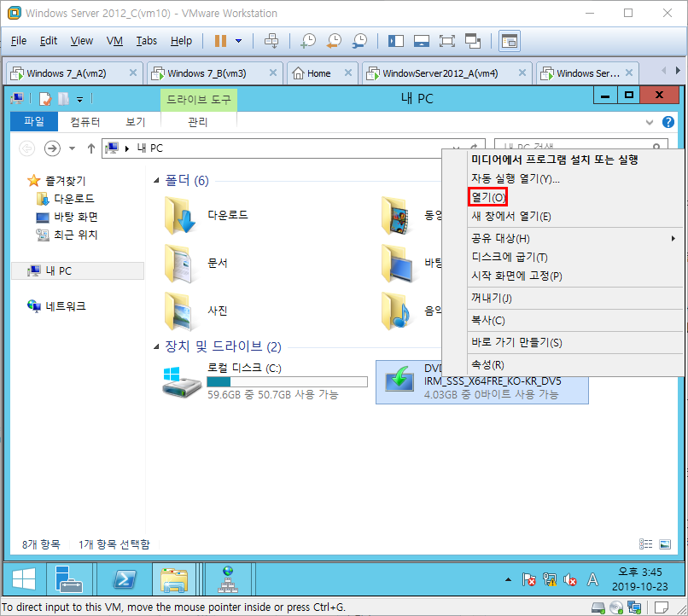Viewport: 688px width, 616px height.
Task: Open the snapshot manager icon
Action: [360, 41]
